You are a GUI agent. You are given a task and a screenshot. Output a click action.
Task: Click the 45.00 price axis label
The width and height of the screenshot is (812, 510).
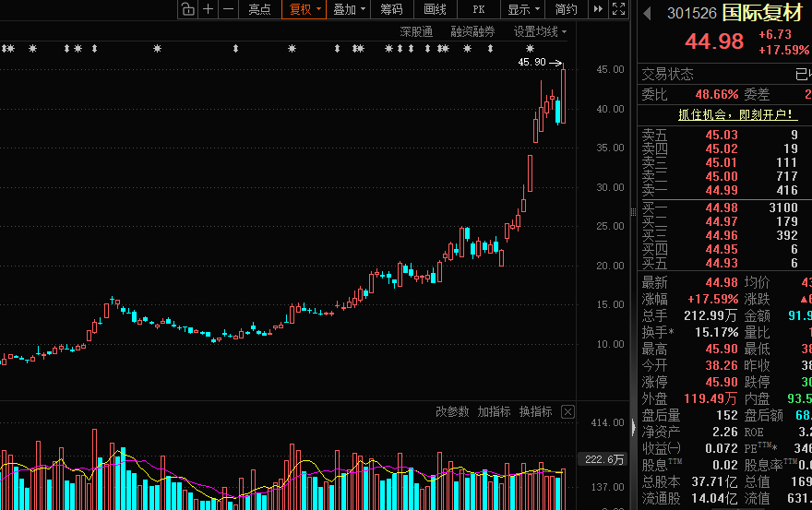click(610, 69)
